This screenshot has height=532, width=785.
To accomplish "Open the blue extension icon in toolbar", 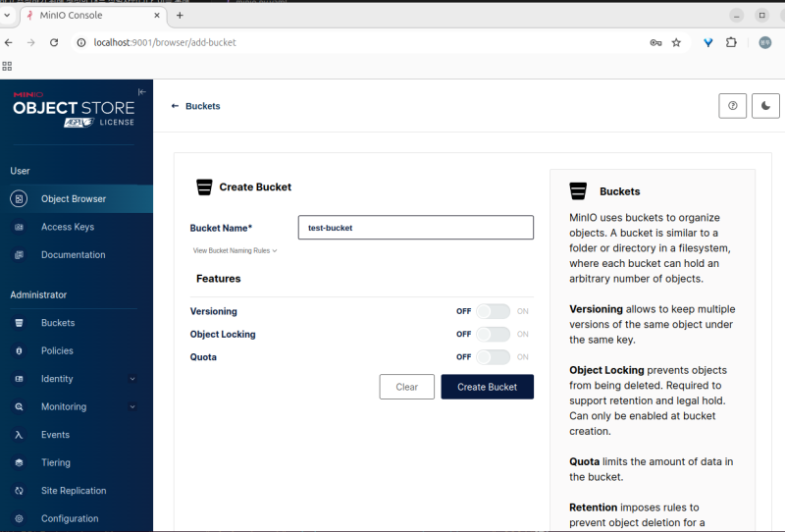I will pos(707,42).
